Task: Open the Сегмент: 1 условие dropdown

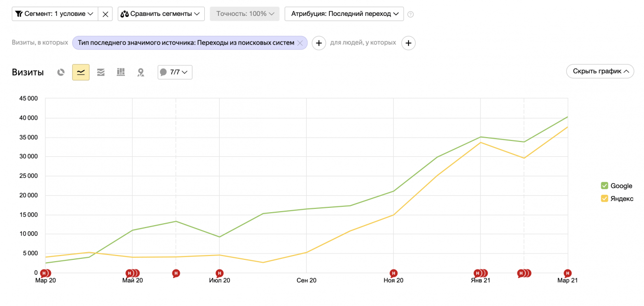Action: tap(55, 14)
